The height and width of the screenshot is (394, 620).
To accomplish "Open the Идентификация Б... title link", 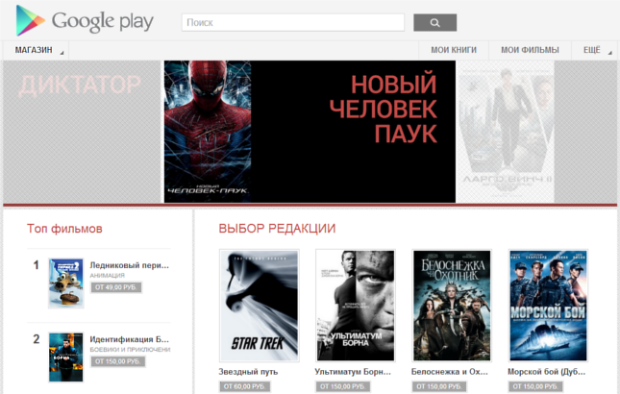I will (129, 339).
